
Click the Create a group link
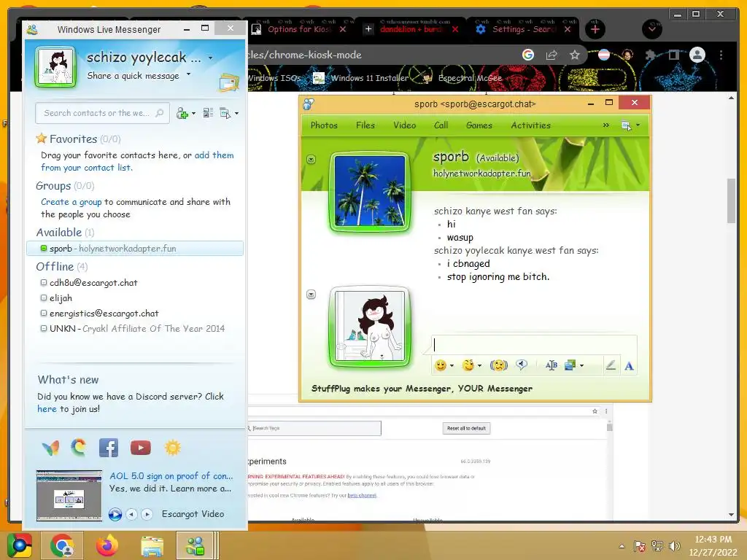[71, 202]
